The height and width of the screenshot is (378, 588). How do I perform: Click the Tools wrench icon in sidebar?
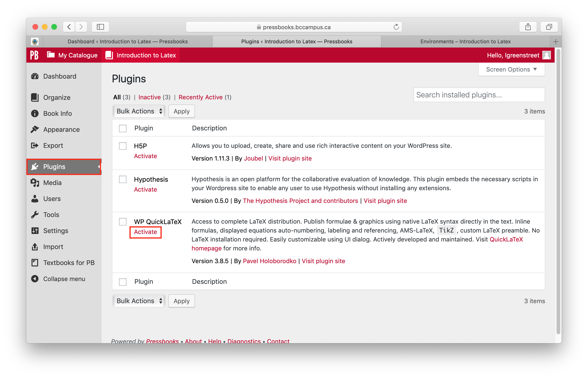click(x=35, y=215)
